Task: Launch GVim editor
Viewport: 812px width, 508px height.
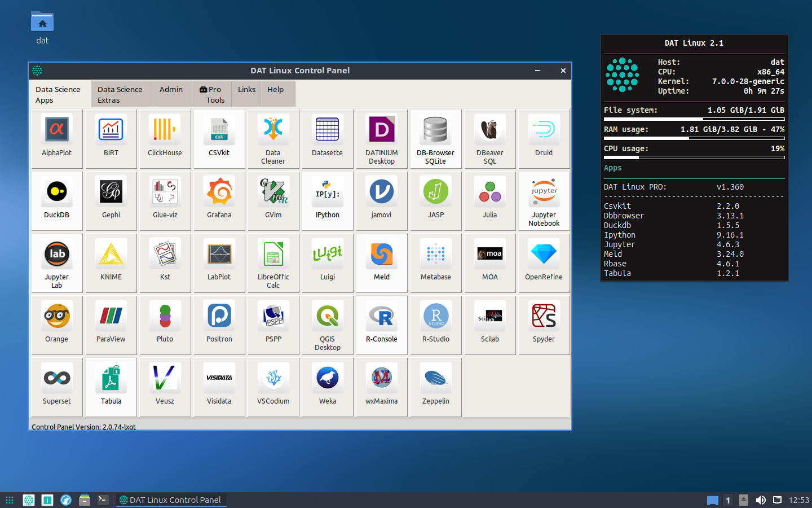Action: pyautogui.click(x=273, y=201)
